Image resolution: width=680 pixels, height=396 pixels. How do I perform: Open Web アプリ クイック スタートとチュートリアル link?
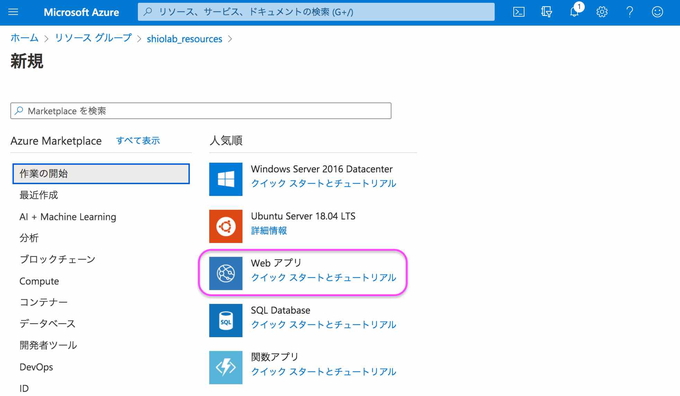324,278
